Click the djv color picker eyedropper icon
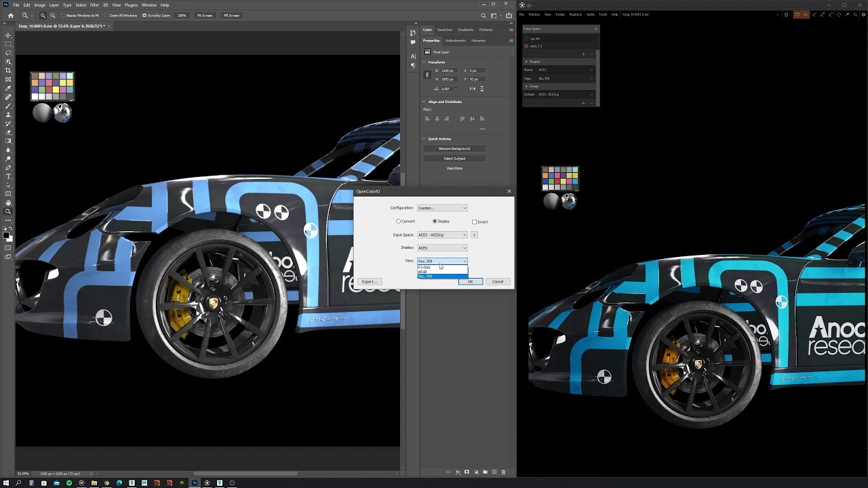The height and width of the screenshot is (488, 868). (848, 14)
